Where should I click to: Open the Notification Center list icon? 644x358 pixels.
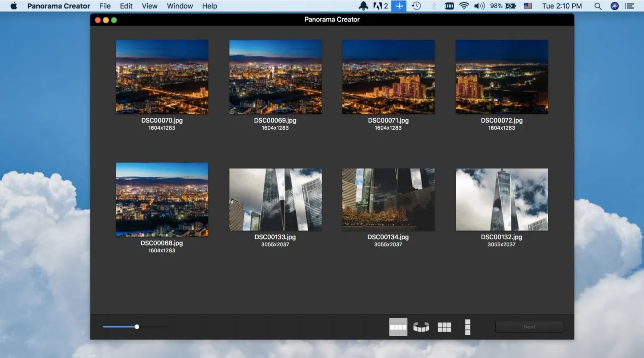point(629,6)
